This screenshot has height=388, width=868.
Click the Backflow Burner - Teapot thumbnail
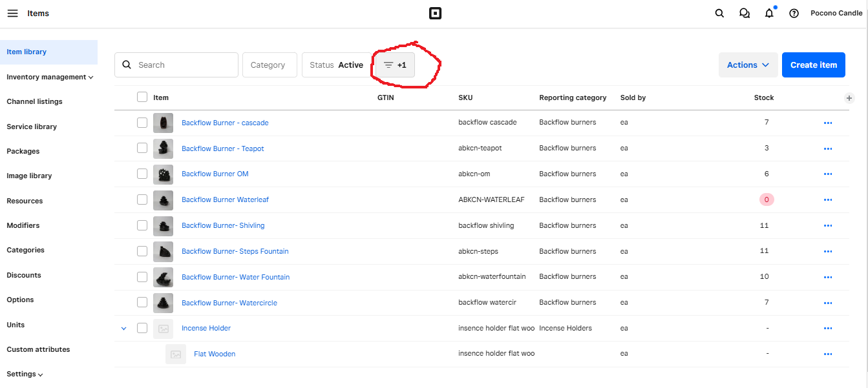(163, 148)
